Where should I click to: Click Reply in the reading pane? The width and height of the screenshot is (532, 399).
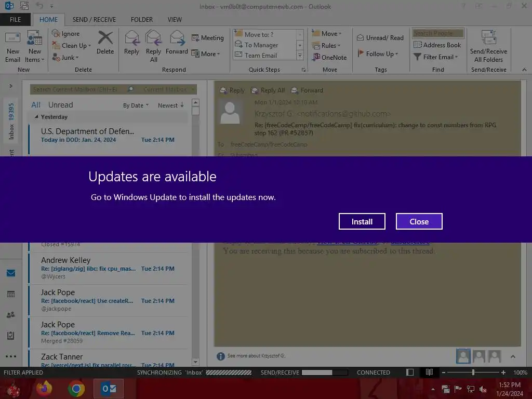click(232, 90)
